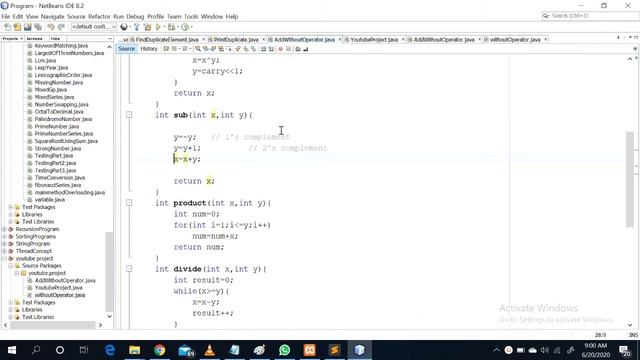Collapse the sub method code fold
This screenshot has height=360, width=640.
(129, 115)
